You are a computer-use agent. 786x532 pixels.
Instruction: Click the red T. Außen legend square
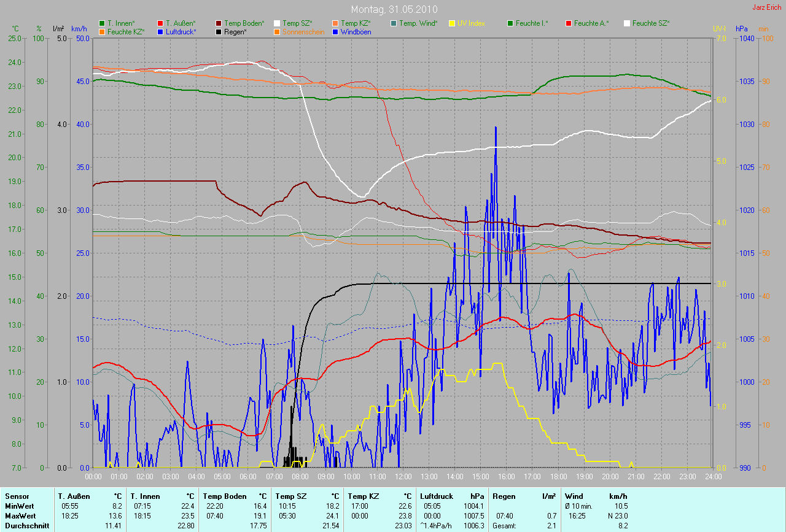[x=160, y=23]
